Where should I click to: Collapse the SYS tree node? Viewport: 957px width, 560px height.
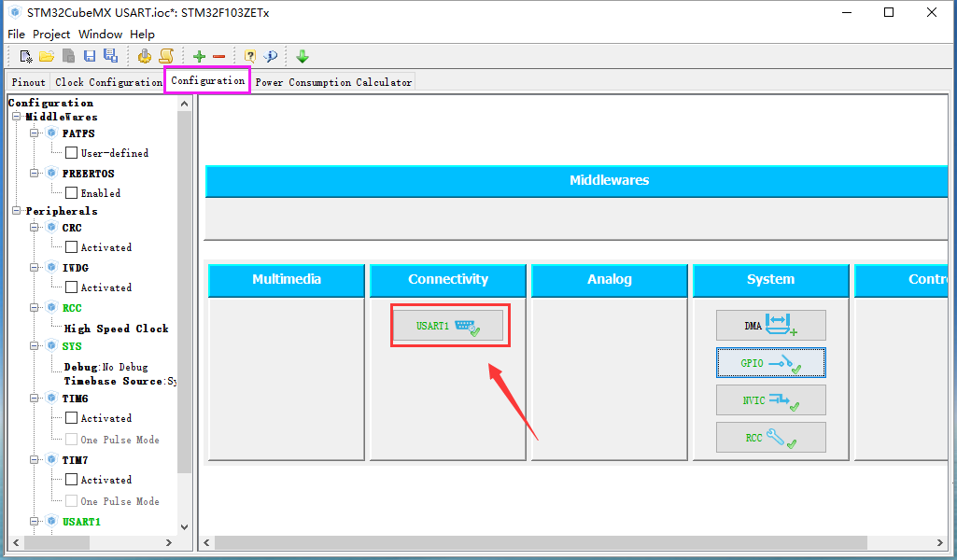click(35, 346)
